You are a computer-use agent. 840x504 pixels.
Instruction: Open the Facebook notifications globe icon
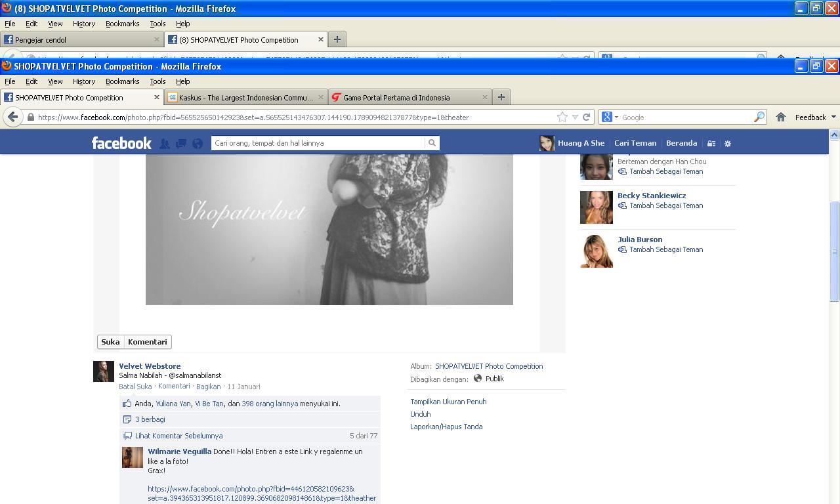(x=198, y=143)
